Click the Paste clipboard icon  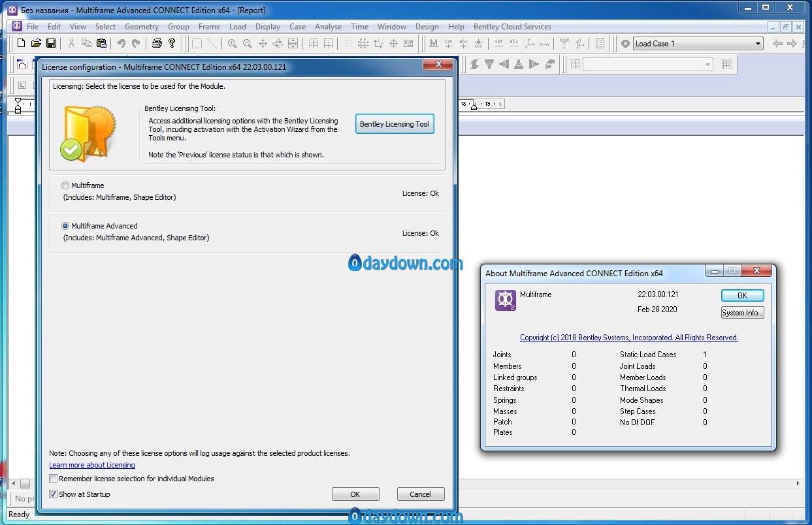click(101, 44)
